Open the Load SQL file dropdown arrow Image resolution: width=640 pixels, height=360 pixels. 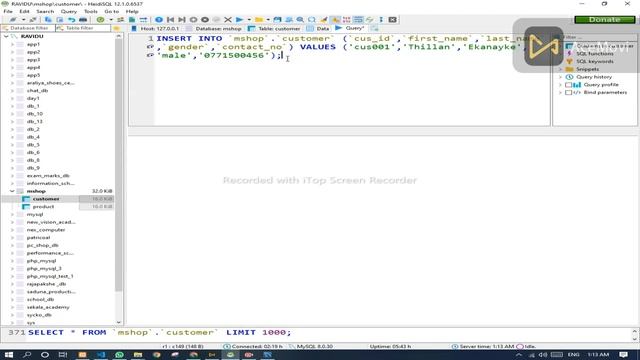tap(268, 20)
